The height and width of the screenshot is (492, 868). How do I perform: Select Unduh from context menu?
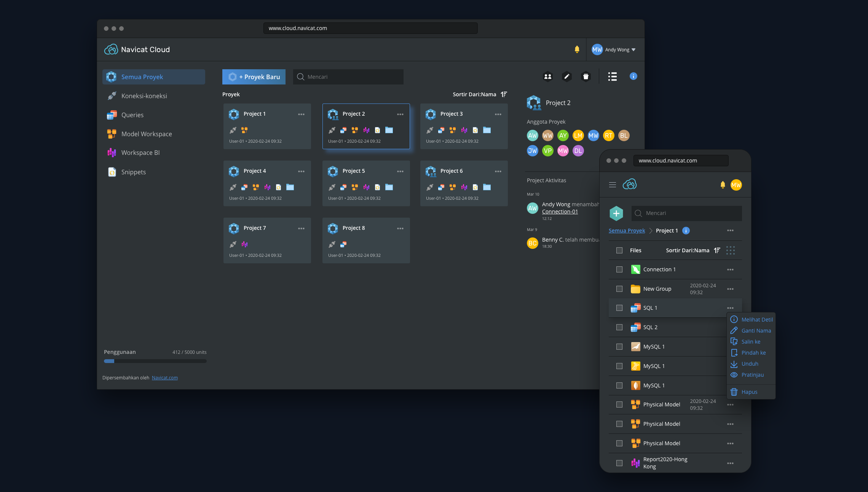[x=744, y=364]
